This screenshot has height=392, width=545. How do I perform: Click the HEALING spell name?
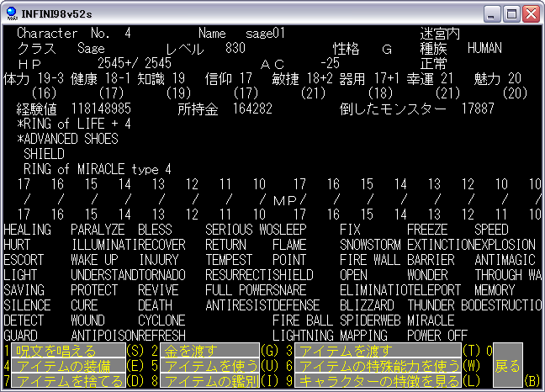[x=28, y=230]
